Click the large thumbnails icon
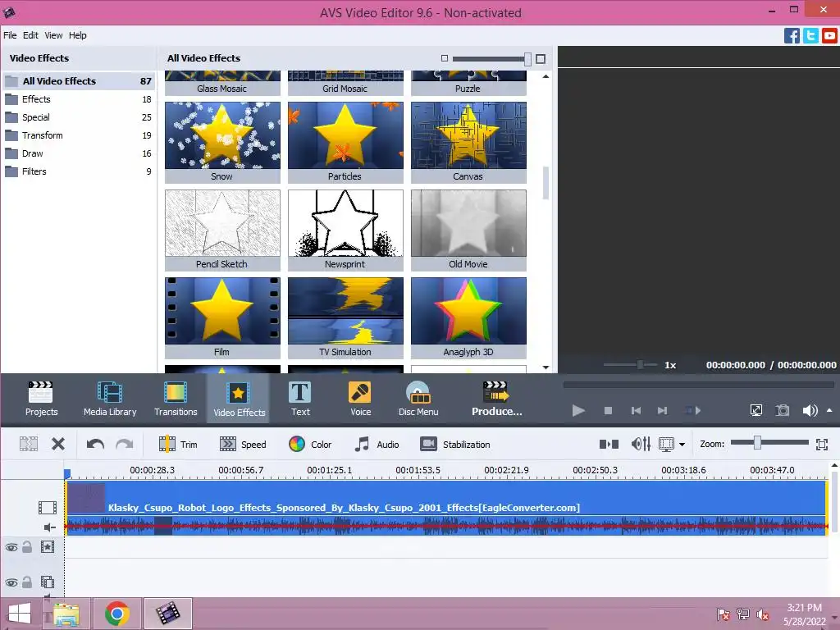The height and width of the screenshot is (630, 840). [541, 58]
